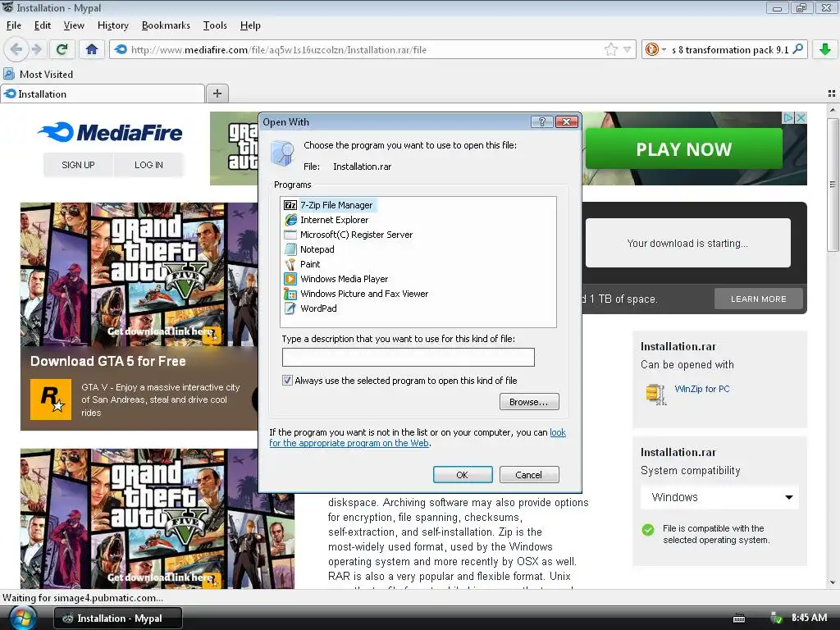This screenshot has height=630, width=840.
Task: Switch to the Installation tab
Action: pyautogui.click(x=103, y=94)
